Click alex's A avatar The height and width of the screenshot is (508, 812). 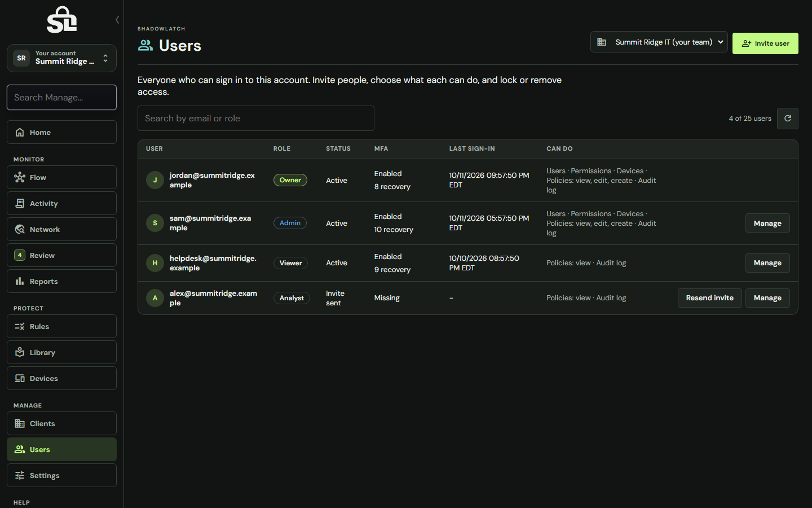tap(155, 298)
